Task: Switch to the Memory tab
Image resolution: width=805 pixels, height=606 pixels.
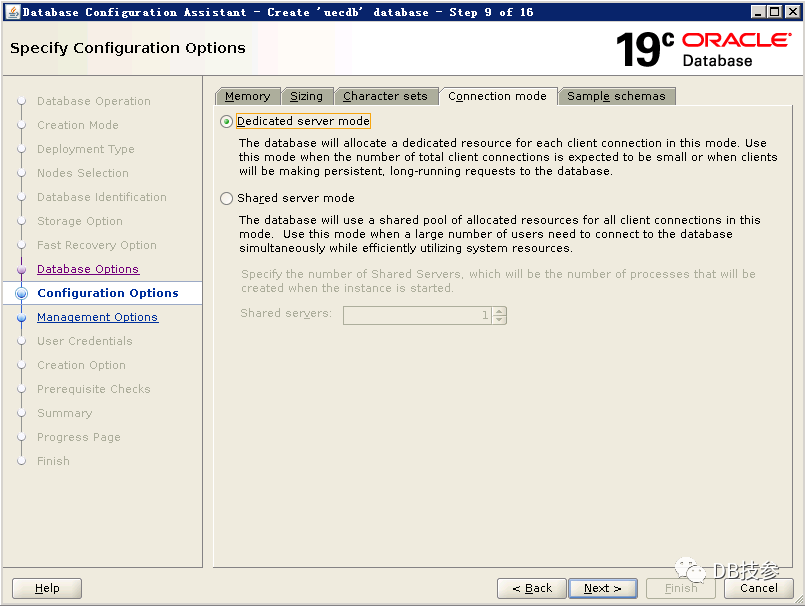Action: pyautogui.click(x=248, y=96)
